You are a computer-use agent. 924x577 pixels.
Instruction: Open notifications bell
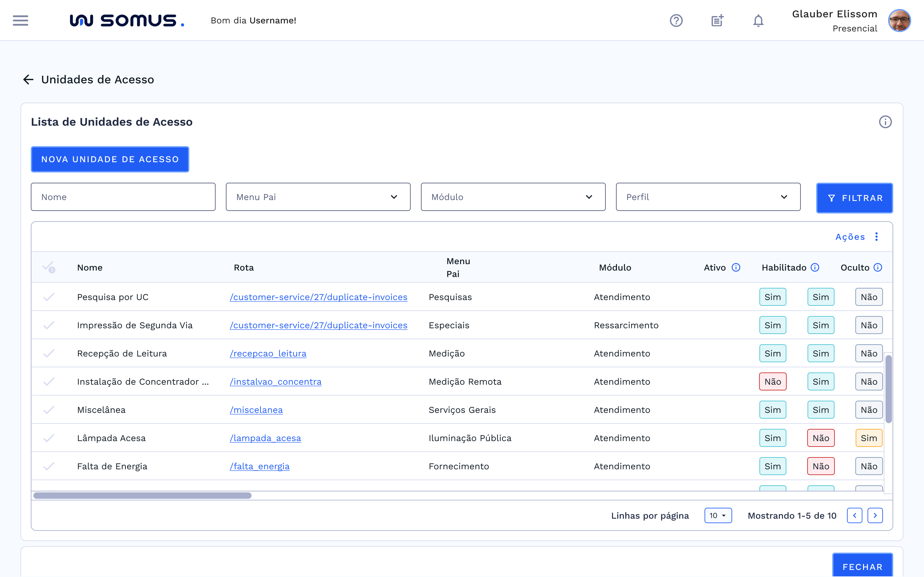pyautogui.click(x=758, y=20)
